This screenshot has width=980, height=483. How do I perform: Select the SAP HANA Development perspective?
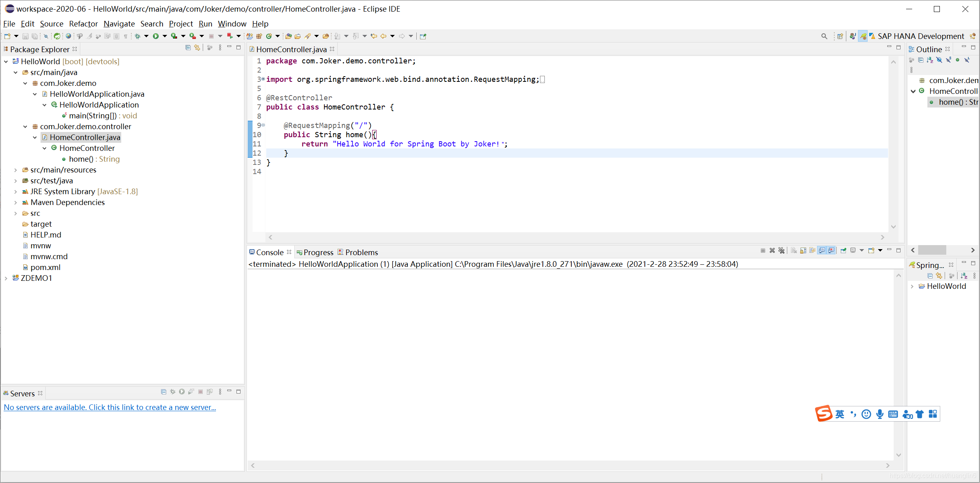point(920,36)
